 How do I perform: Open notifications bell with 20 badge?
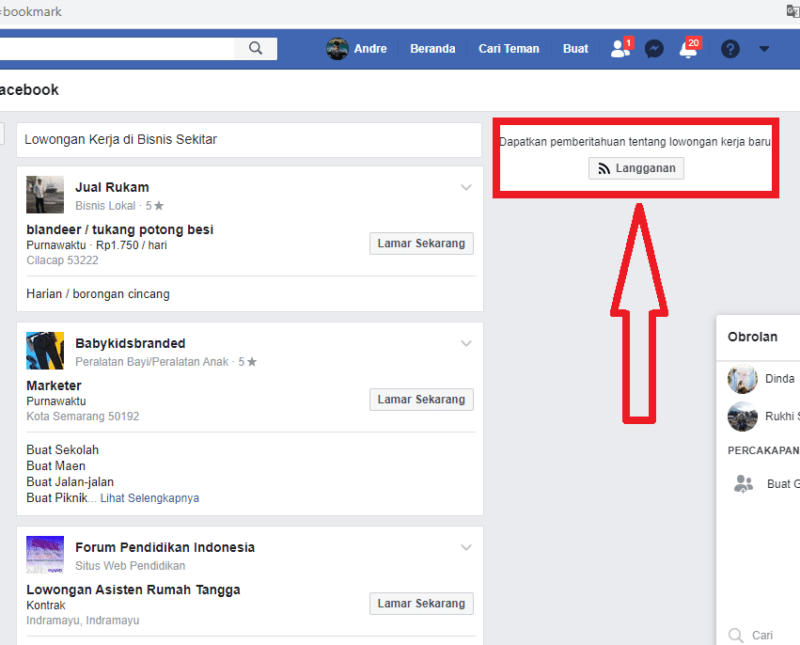pos(689,48)
